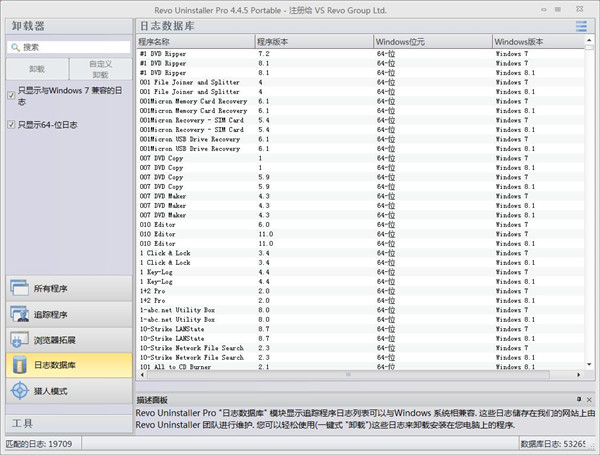Sort by 程序名称 column header
Viewport: 600px width, 455px height.
point(195,41)
